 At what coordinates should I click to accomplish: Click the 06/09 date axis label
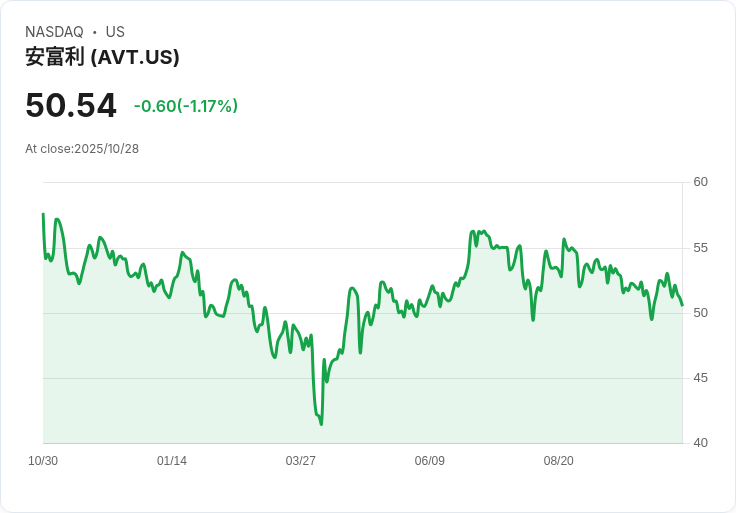429,461
